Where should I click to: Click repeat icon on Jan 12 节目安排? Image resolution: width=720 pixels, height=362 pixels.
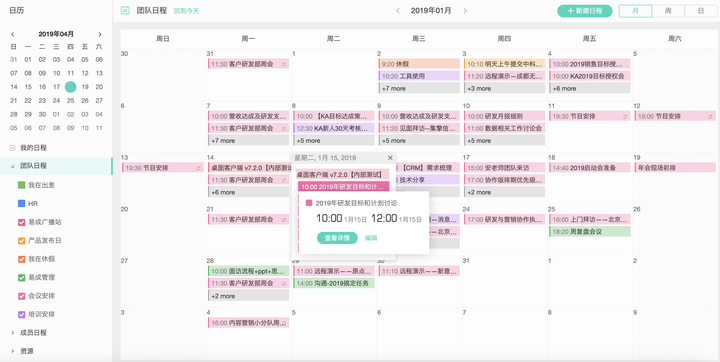tap(710, 117)
